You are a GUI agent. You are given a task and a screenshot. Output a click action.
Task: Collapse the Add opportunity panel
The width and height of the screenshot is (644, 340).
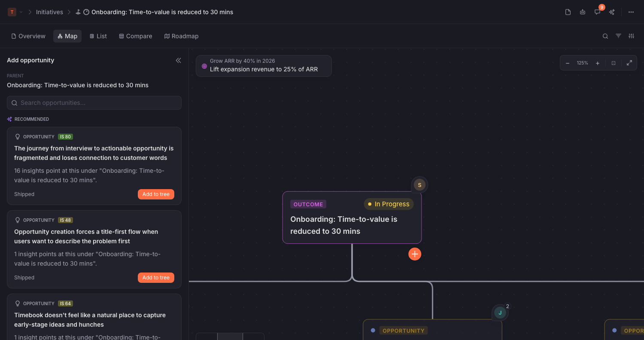[178, 61]
